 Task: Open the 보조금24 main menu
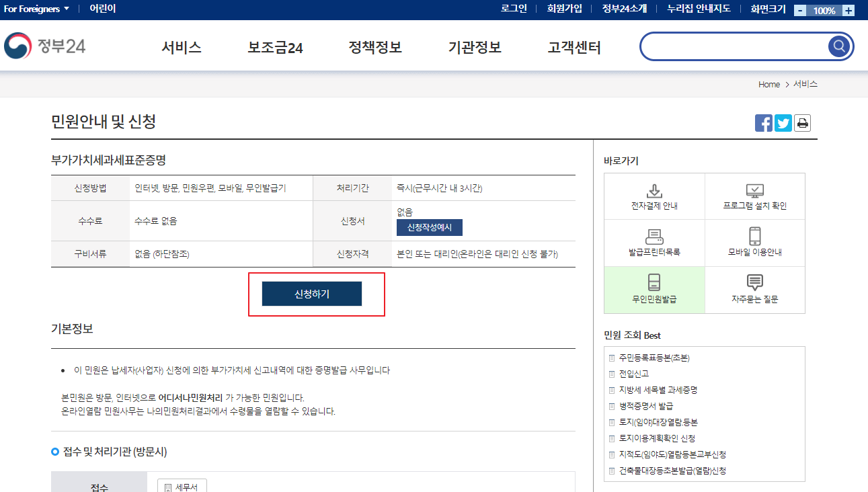coord(275,47)
